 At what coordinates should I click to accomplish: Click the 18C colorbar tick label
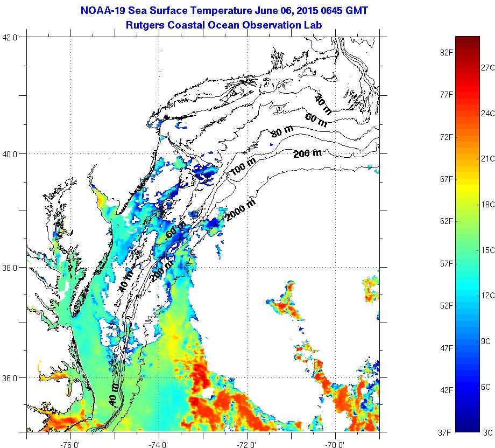[488, 205]
